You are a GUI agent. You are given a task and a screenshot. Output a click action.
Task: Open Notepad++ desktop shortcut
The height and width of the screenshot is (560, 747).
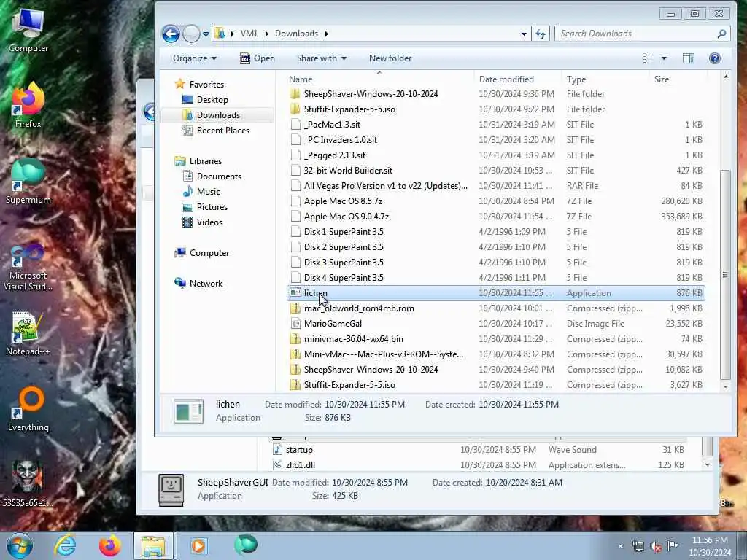[28, 333]
